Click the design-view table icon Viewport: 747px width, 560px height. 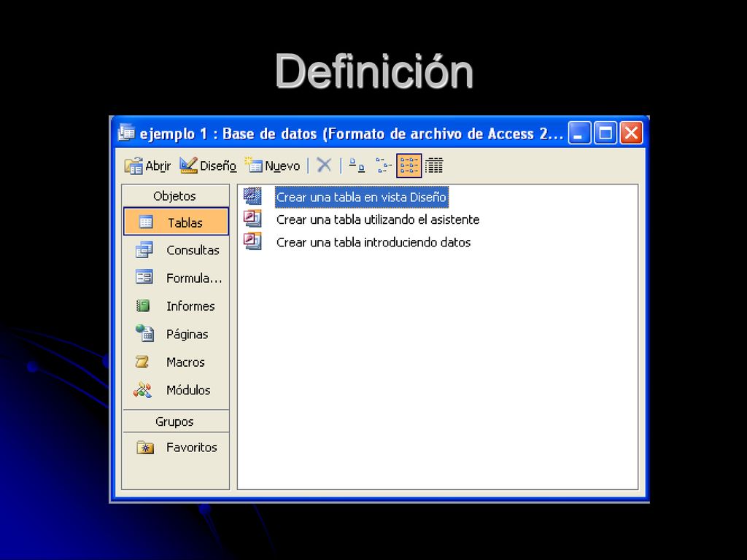click(252, 195)
